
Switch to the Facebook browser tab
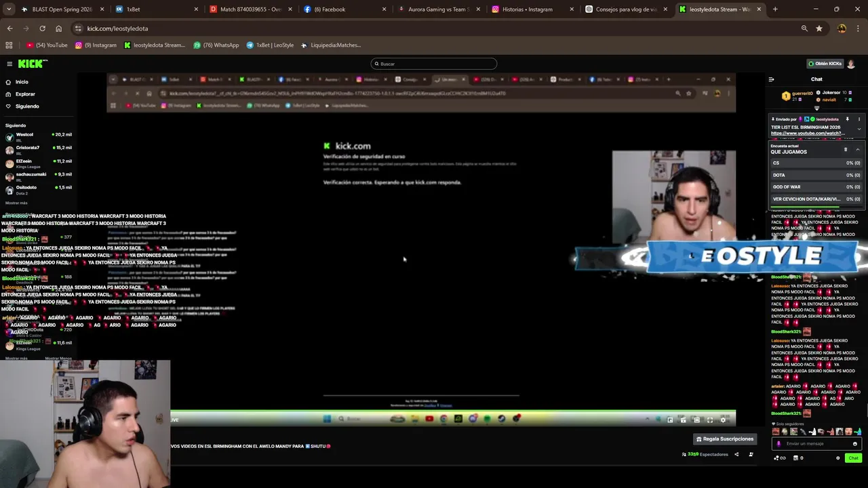click(344, 9)
